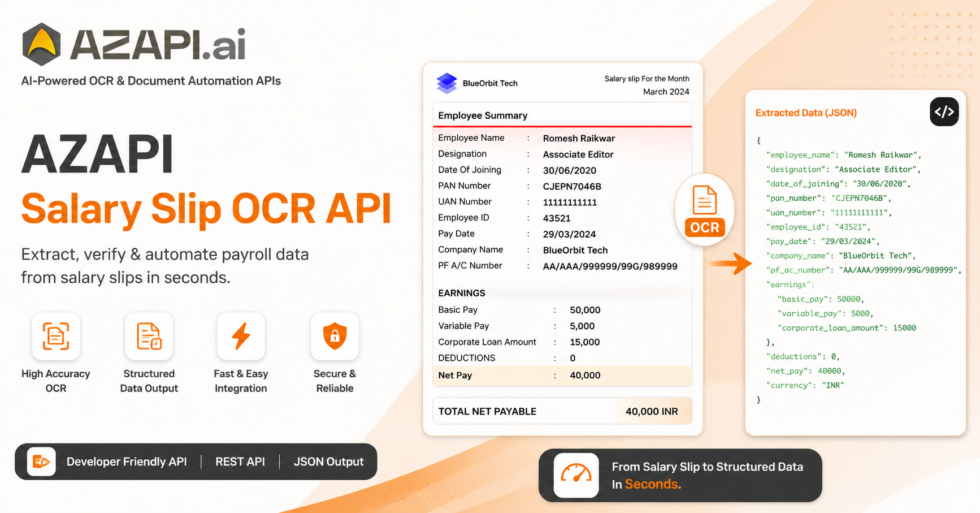Click the "50,000" Basic Pay amount
The image size is (980, 513).
point(585,310)
